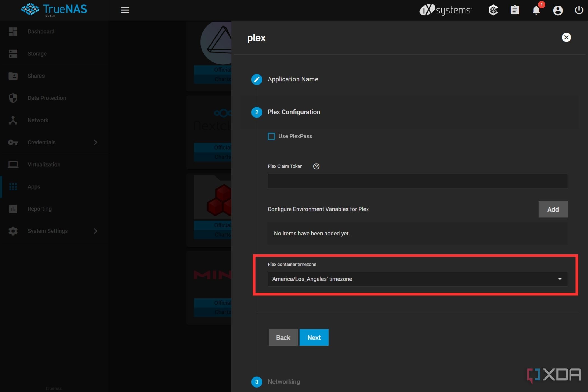Click the red cubes app thumbnail
Screen dimensions: 588x392
(x=213, y=197)
